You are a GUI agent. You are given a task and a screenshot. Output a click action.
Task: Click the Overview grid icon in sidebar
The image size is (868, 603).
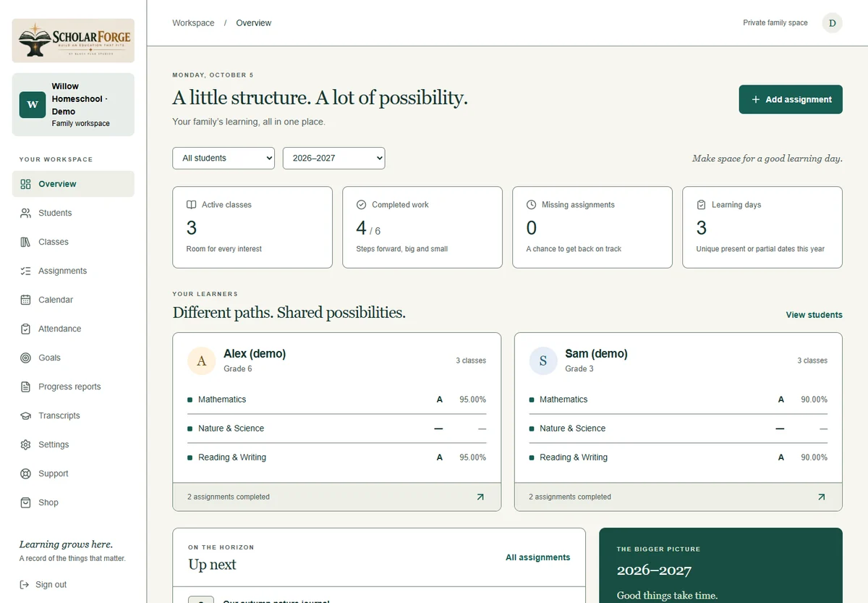point(26,184)
